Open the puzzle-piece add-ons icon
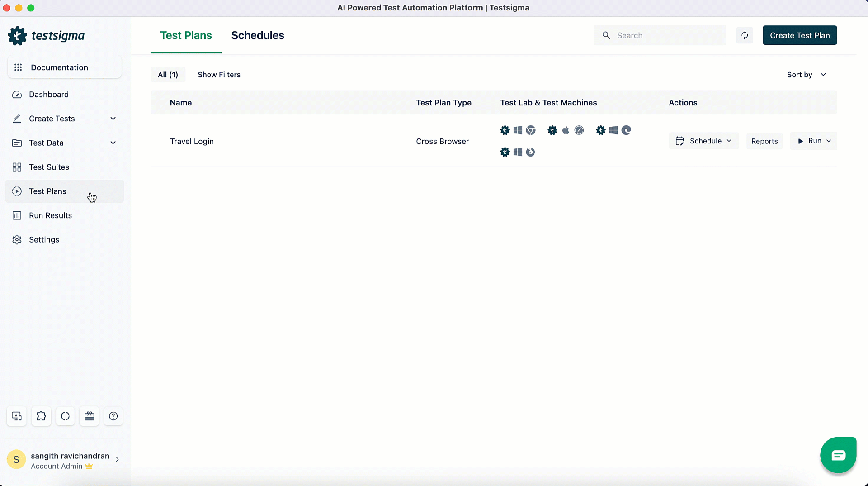 pos(41,416)
